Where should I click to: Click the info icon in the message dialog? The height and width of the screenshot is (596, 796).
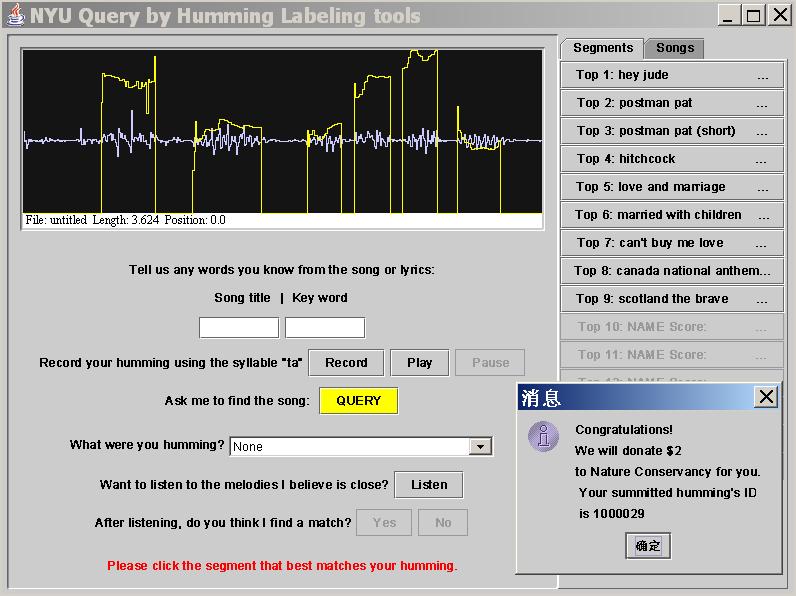click(543, 436)
